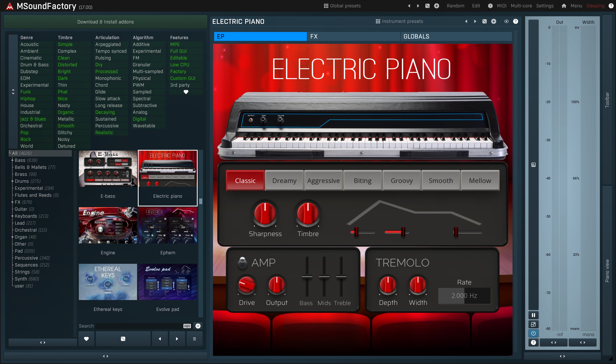The width and height of the screenshot is (616, 364).
Task: Click Download & Install addons button
Action: click(106, 22)
